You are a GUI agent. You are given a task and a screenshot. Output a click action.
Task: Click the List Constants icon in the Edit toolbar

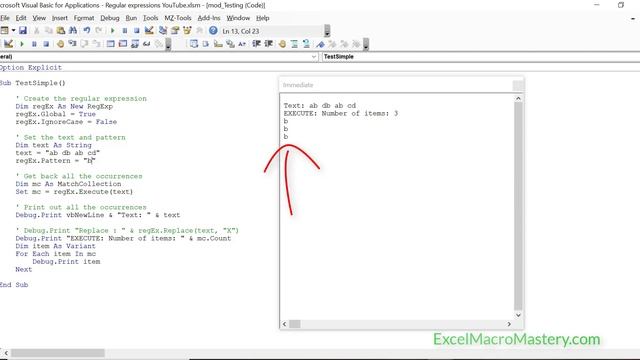point(206,44)
